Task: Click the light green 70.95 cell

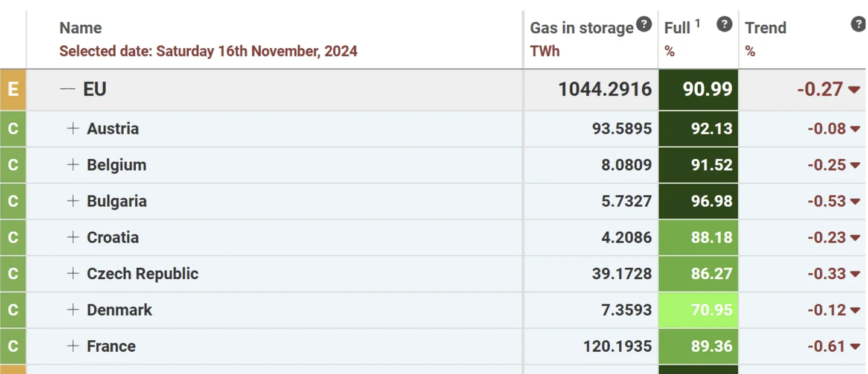Action: (x=698, y=309)
